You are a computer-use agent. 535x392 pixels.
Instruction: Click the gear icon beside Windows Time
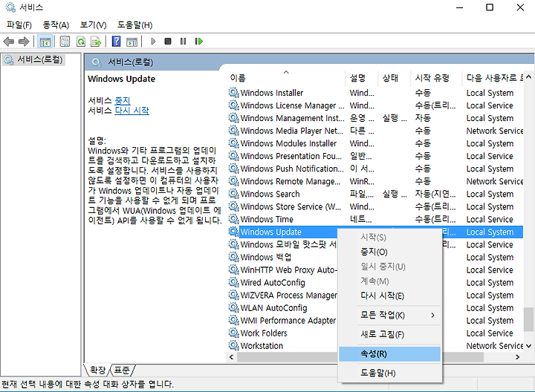pos(233,219)
